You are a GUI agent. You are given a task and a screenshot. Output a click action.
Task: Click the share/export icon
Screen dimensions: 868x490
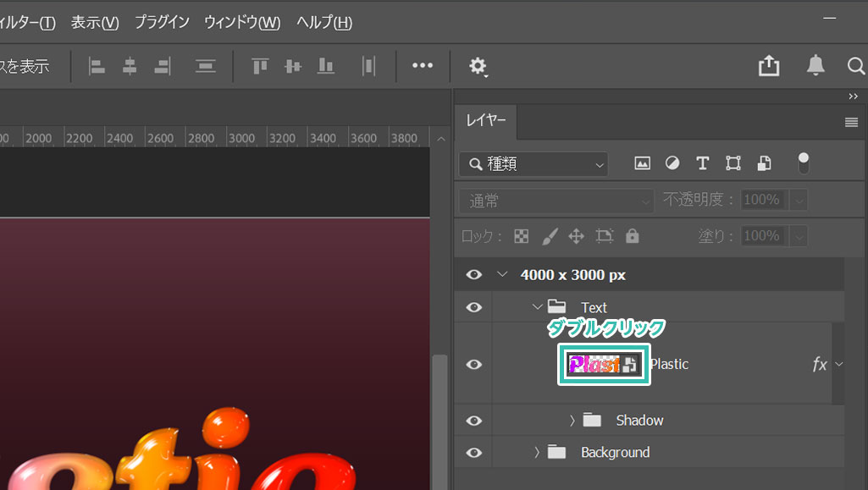(x=769, y=66)
